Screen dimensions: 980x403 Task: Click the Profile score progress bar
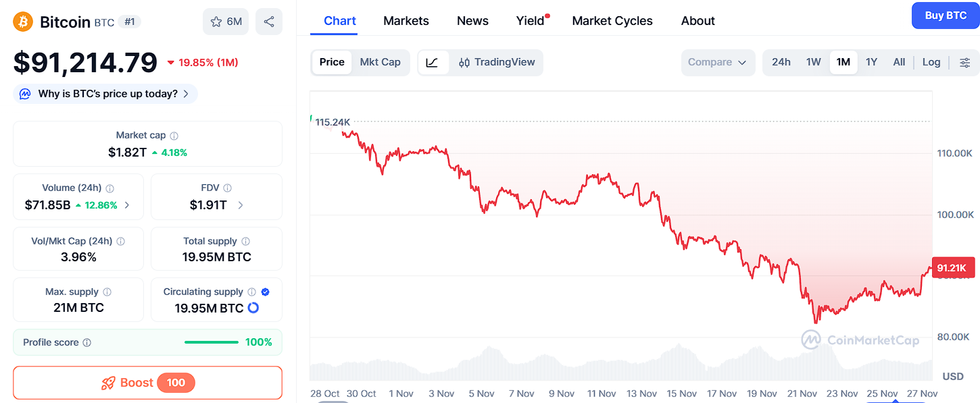coord(211,342)
